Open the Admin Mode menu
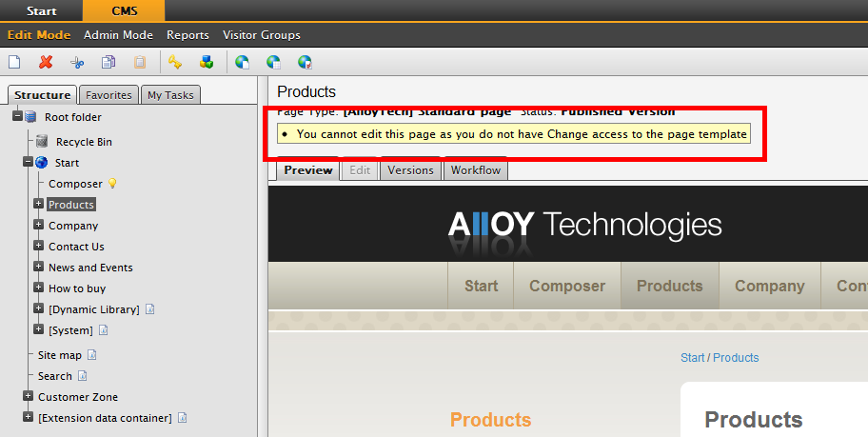Screen dimensions: 868x437 click(x=118, y=35)
